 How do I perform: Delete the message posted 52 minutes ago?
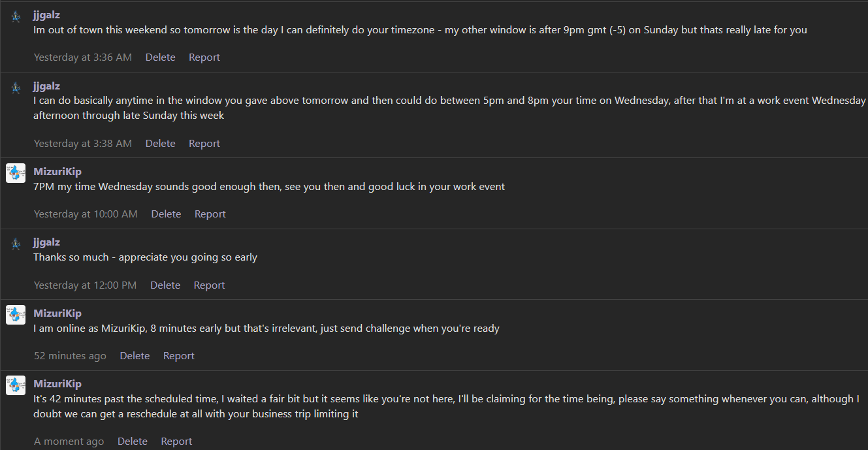click(135, 356)
